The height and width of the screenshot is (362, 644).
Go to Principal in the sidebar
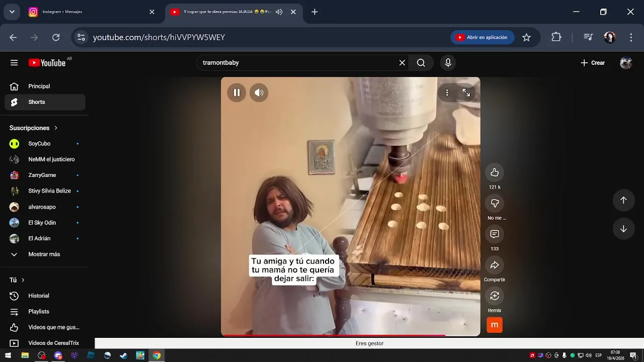[x=45, y=86]
